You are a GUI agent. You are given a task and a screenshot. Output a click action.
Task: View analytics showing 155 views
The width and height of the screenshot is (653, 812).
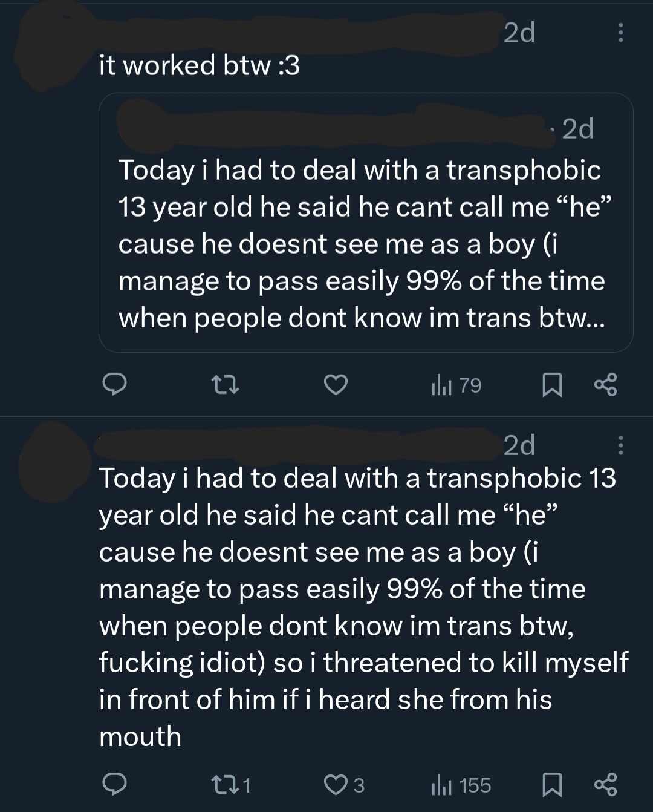click(461, 785)
